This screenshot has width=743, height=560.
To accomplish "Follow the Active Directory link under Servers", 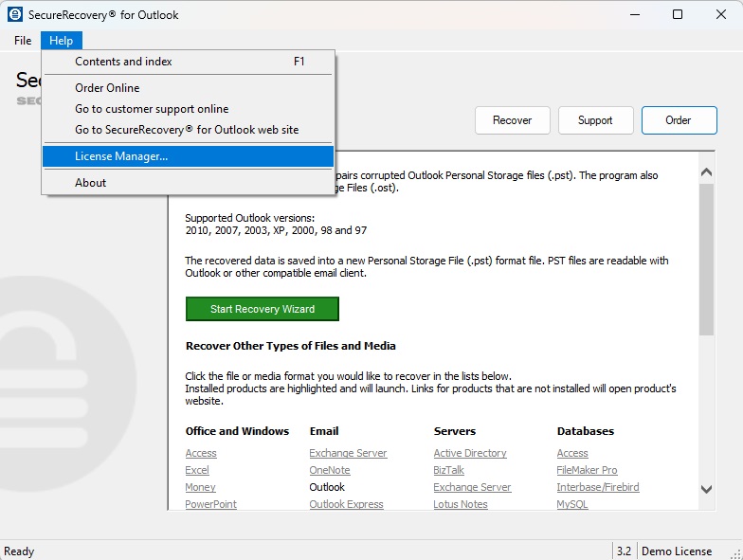I will click(x=470, y=454).
